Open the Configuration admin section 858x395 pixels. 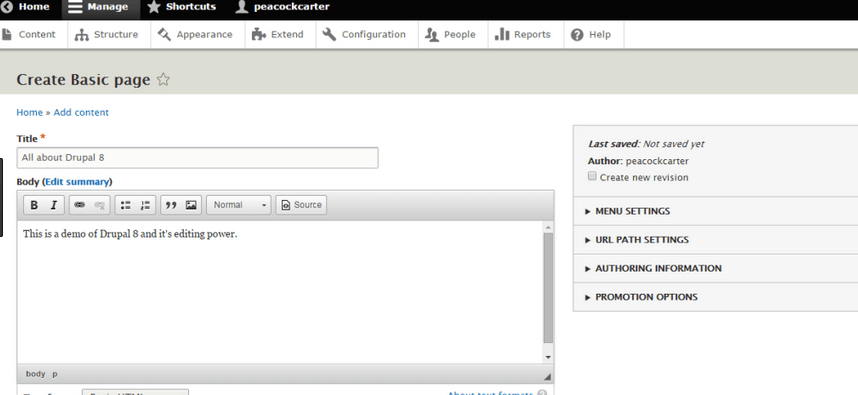(364, 34)
